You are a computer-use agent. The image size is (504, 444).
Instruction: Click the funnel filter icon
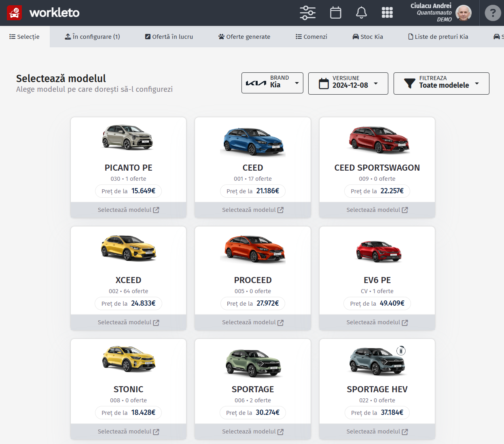(x=409, y=83)
